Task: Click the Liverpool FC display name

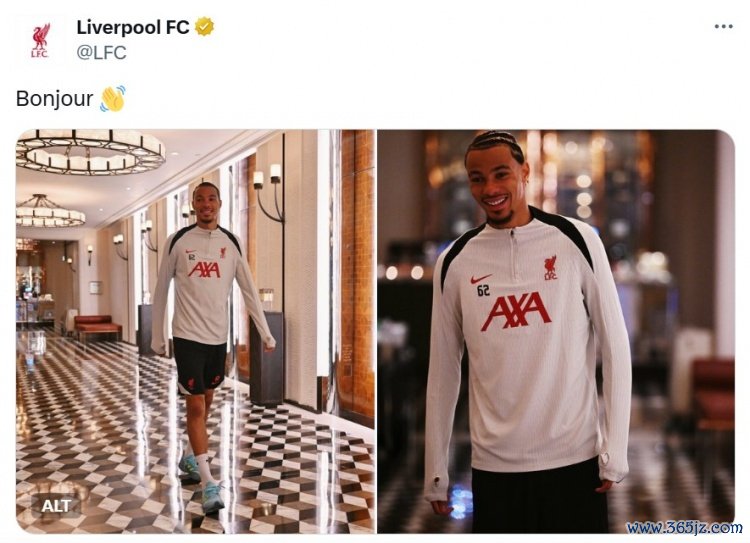Action: (133, 27)
